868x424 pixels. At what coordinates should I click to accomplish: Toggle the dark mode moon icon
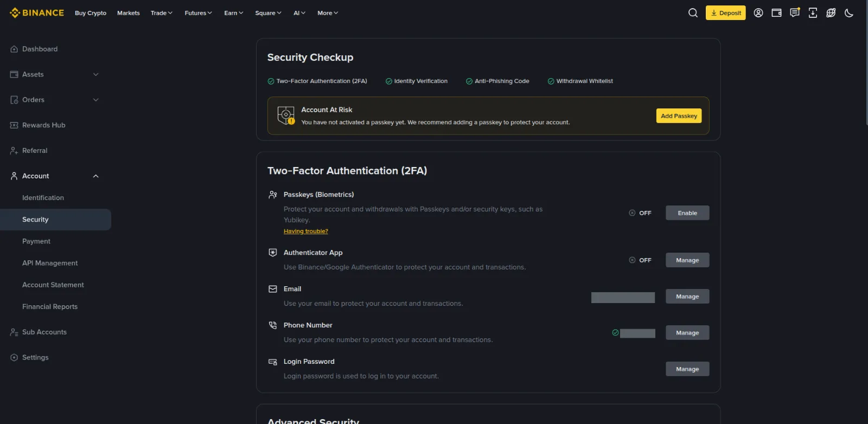[x=849, y=12]
